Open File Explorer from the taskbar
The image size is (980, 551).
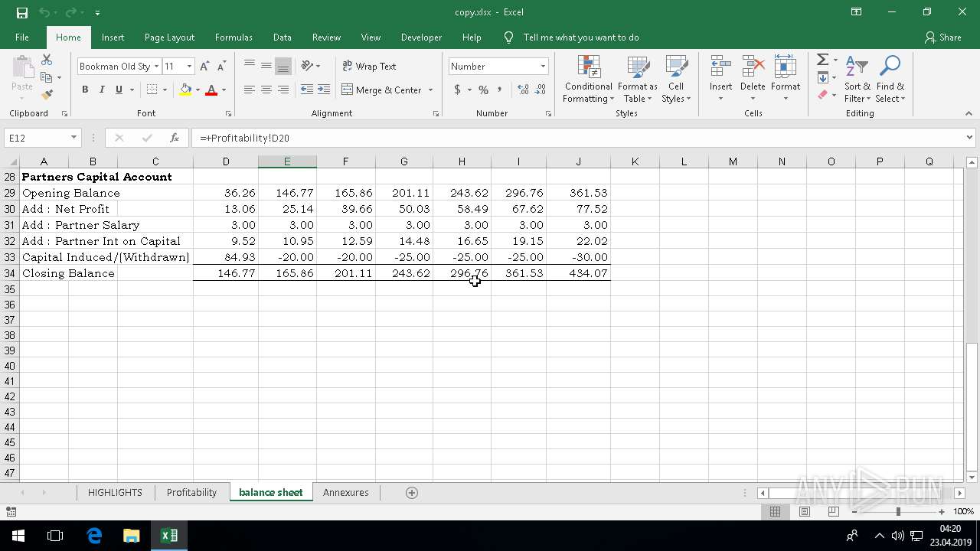(132, 536)
